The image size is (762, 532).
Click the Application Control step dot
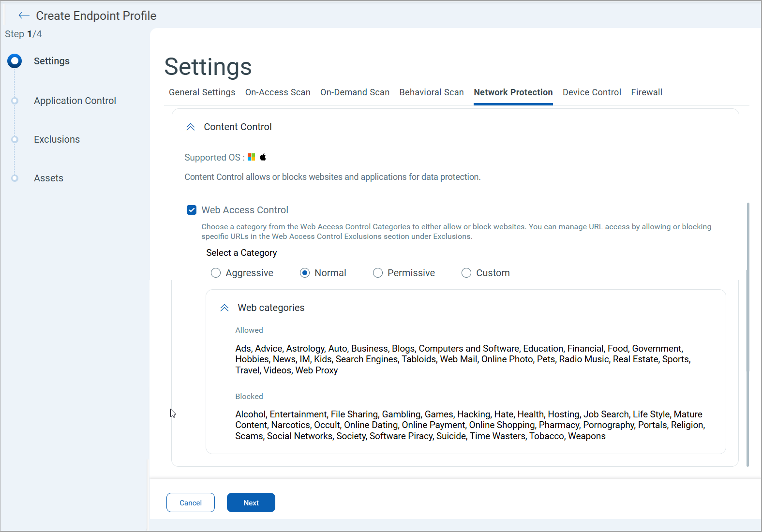tap(15, 101)
